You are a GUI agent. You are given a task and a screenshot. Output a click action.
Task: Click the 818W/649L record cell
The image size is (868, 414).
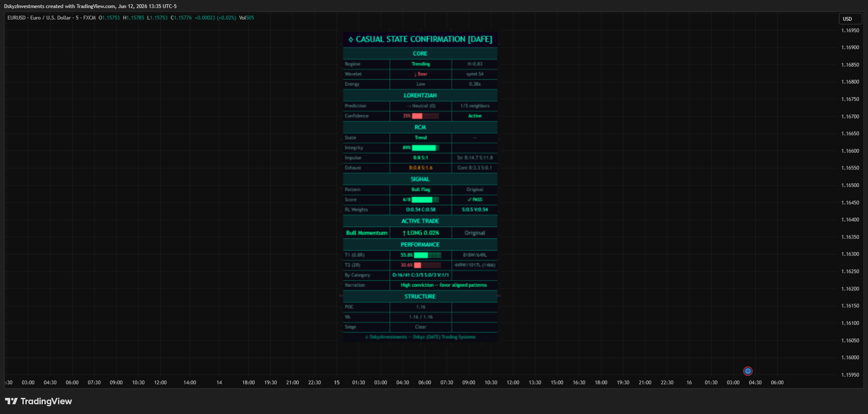[x=475, y=255]
